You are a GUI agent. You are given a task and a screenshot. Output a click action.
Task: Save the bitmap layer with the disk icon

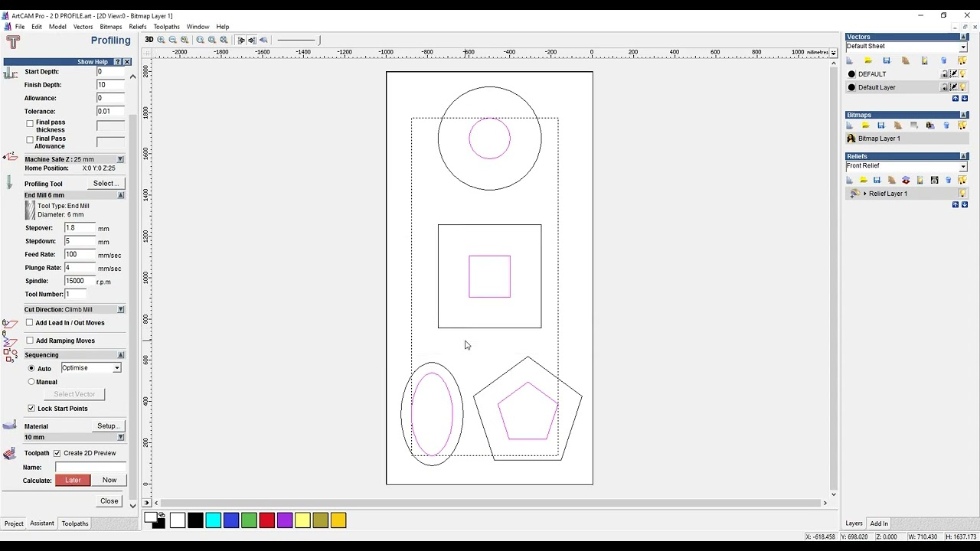point(881,126)
